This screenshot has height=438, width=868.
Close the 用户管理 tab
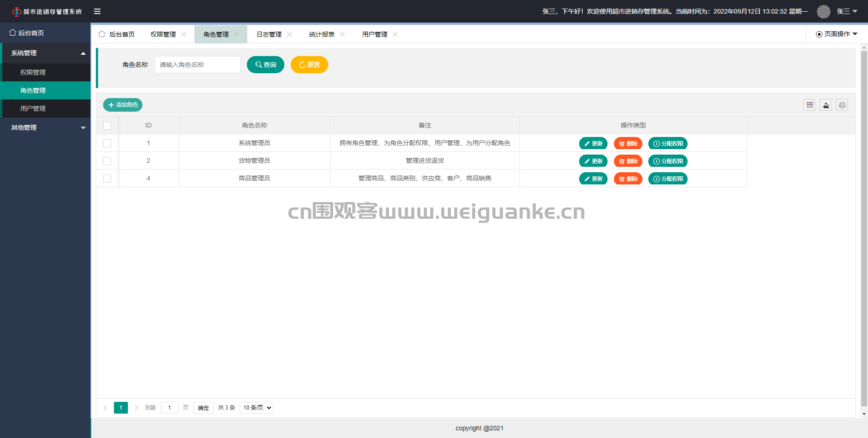click(395, 34)
